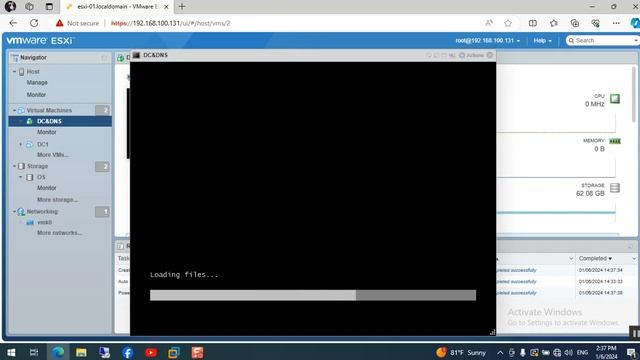Open Task View from the taskbar
640x360 pixels.
pos(34,352)
